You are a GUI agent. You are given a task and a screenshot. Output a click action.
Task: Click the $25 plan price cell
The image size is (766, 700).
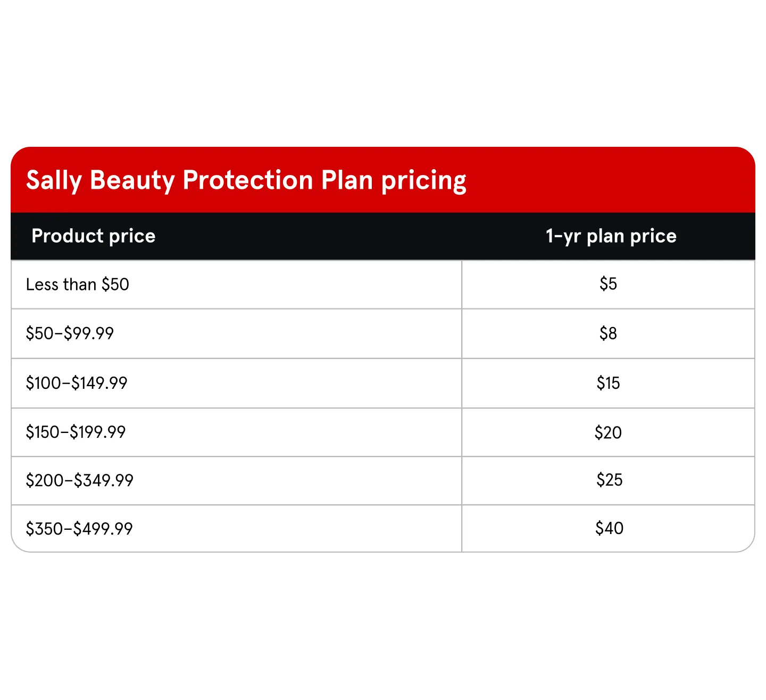pos(609,479)
